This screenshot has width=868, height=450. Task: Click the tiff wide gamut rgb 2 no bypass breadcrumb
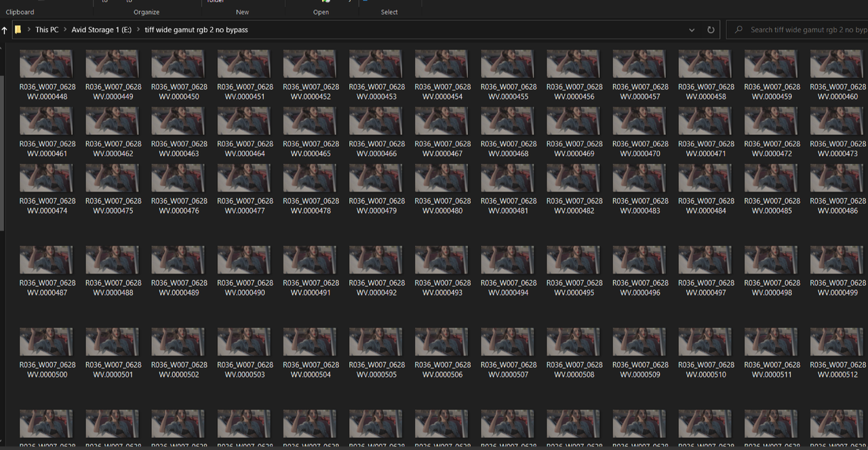click(x=196, y=30)
